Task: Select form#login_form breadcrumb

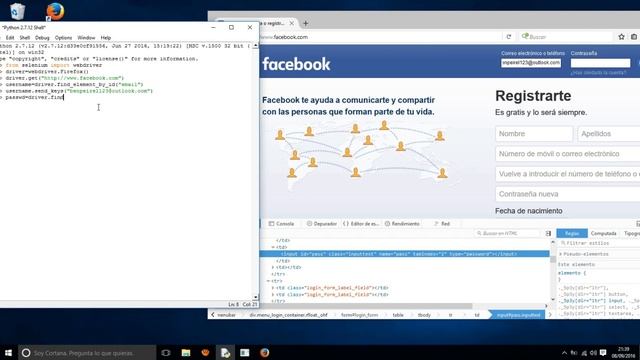Action: coord(360,315)
